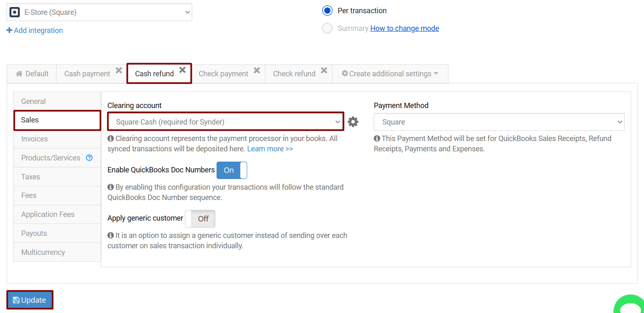Viewport: 644px width, 313px height.
Task: Close the Check payment tab
Action: (257, 71)
